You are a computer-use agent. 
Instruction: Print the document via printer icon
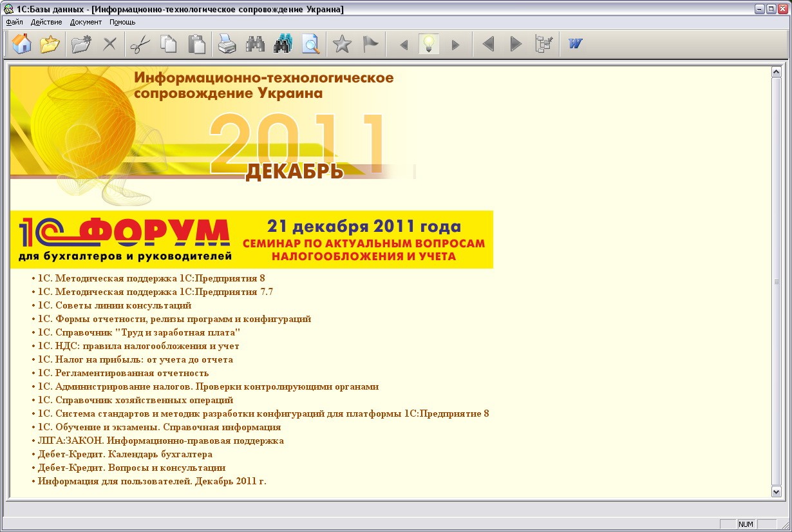click(227, 44)
